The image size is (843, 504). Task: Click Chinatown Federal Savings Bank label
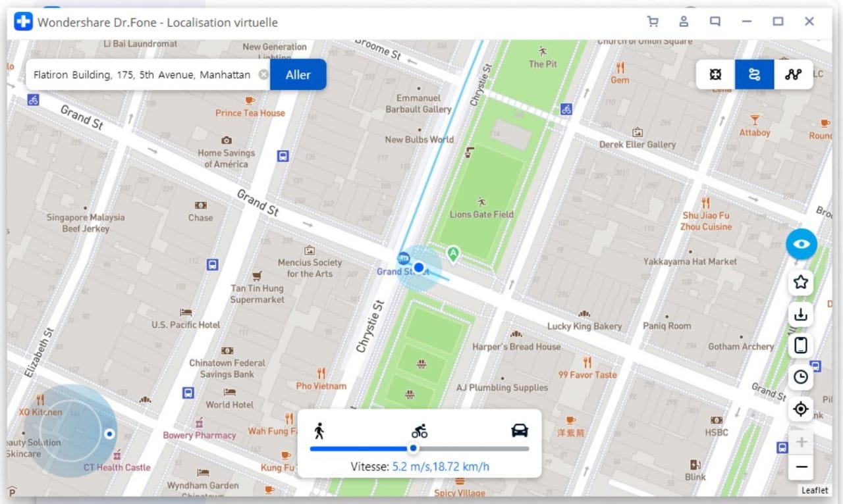pyautogui.click(x=227, y=368)
